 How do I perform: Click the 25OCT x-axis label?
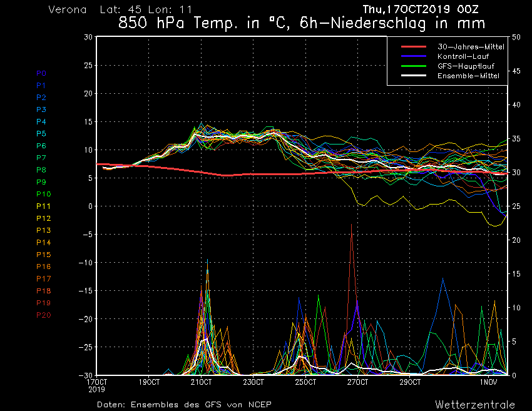305,382
